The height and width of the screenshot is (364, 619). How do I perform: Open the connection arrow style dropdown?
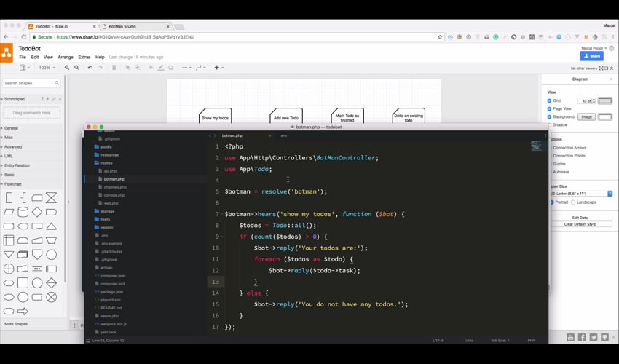186,68
